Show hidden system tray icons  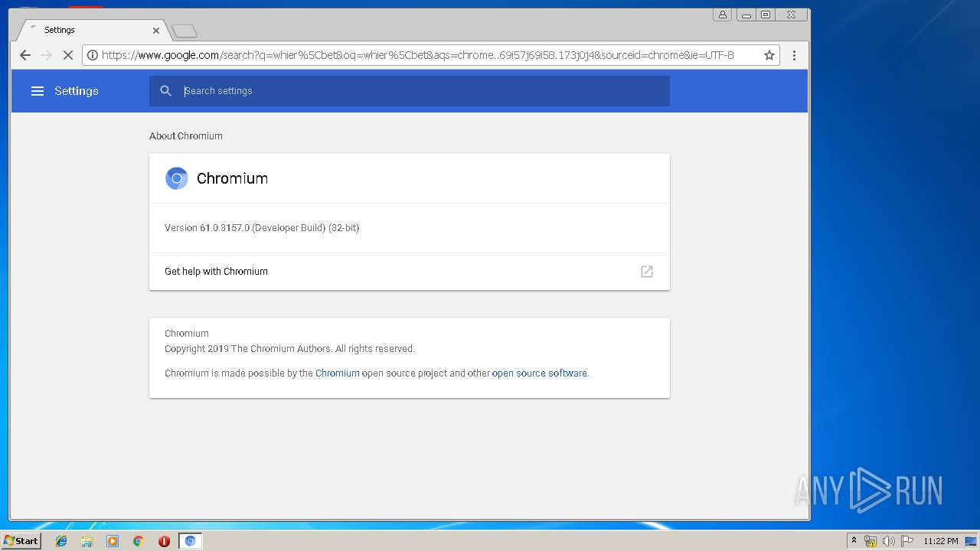pos(854,541)
